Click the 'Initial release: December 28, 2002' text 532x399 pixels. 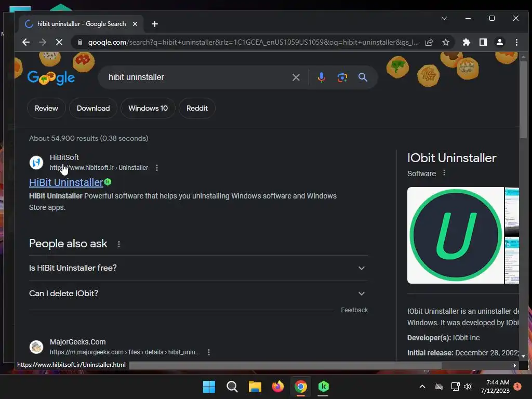tap(463, 353)
